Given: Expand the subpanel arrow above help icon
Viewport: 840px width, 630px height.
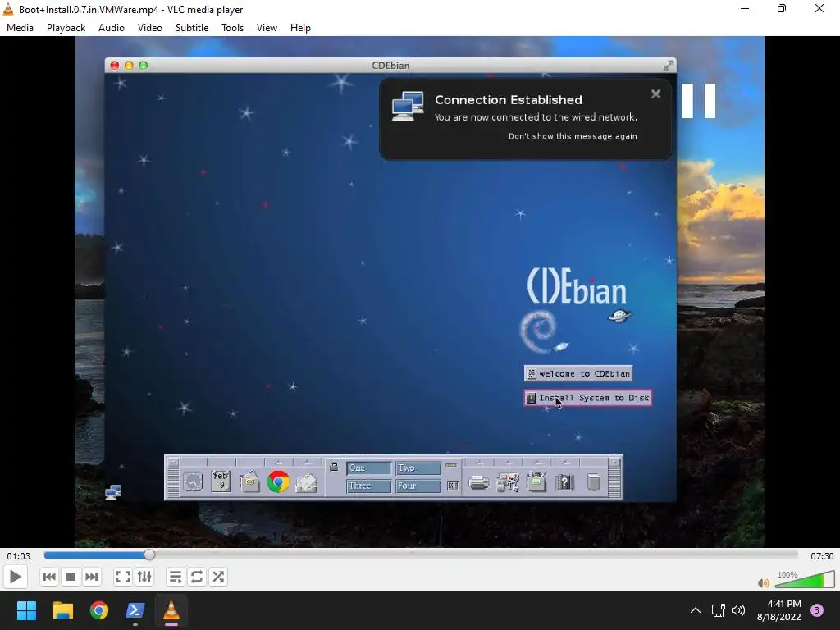Looking at the screenshot, I should click(x=566, y=463).
